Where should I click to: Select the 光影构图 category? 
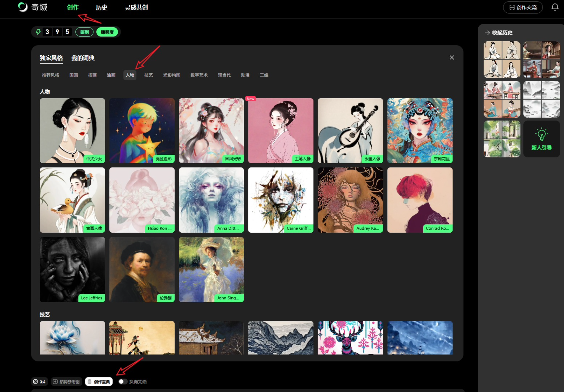(x=172, y=75)
